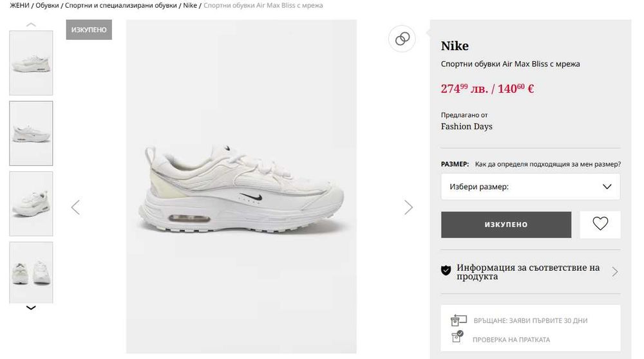This screenshot has width=644, height=359.
Task: Click the product compliance shield icon
Action: (x=446, y=271)
